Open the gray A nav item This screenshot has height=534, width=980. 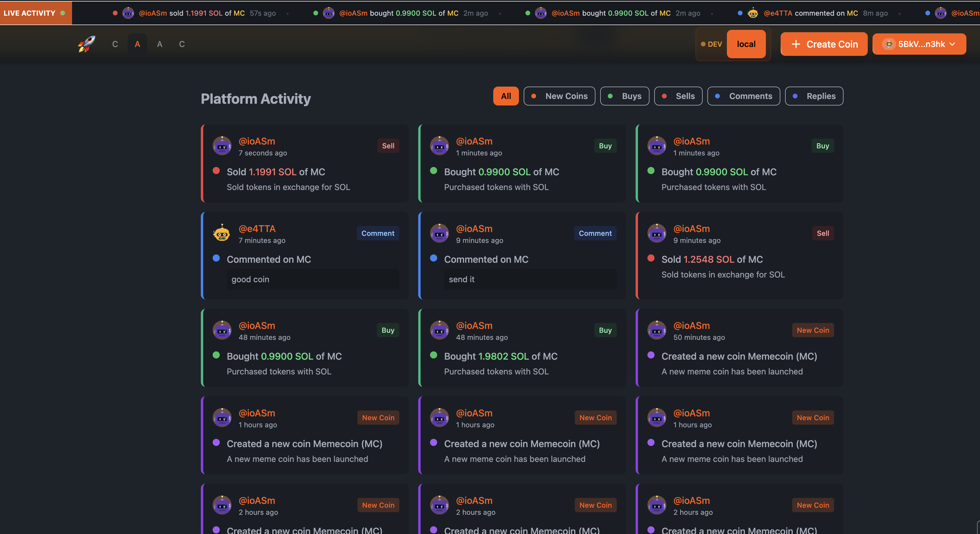159,44
